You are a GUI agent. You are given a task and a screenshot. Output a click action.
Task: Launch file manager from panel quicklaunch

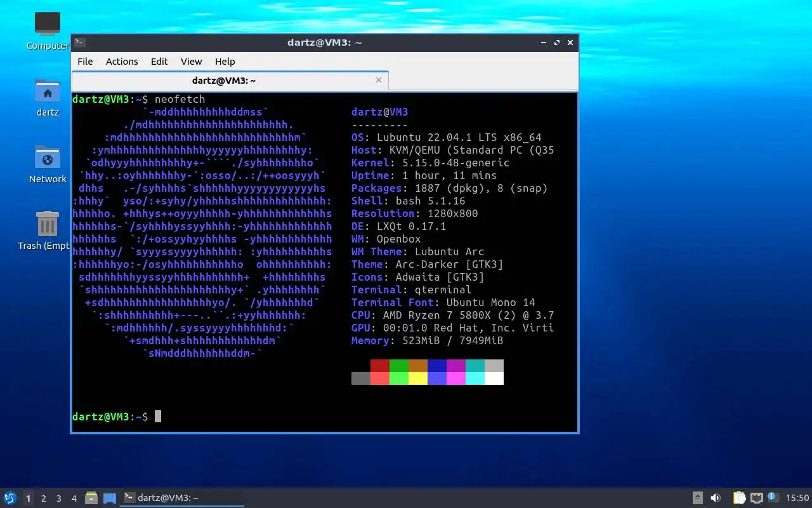(91, 498)
